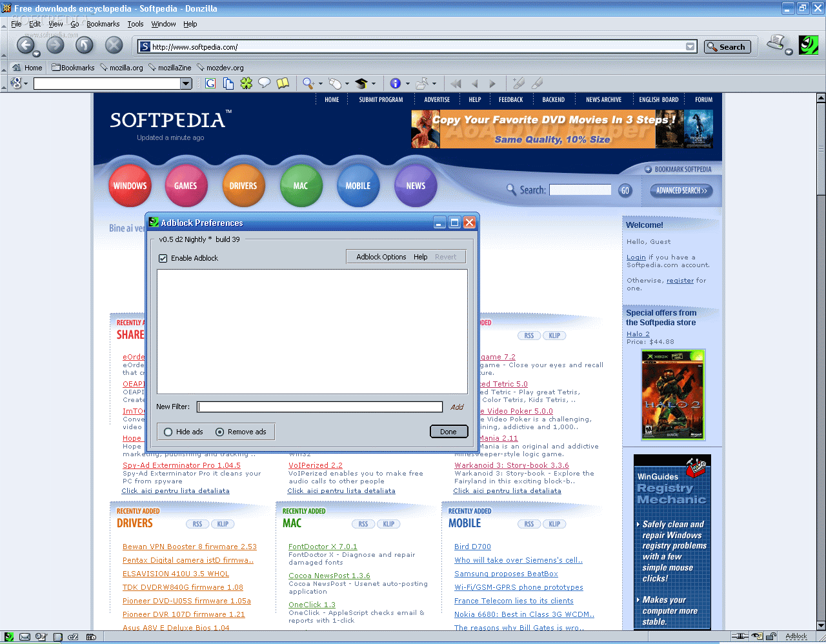Open the search field dropdown arrow
The image size is (826, 644).
[x=186, y=83]
